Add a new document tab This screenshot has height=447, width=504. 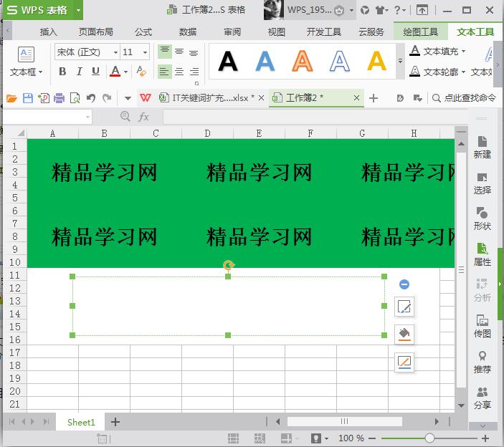(374, 98)
